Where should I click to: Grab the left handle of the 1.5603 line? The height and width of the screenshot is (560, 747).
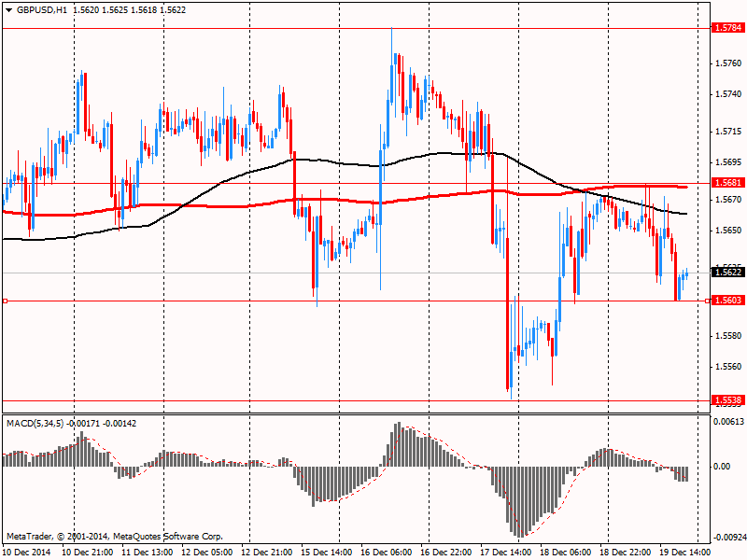6,301
